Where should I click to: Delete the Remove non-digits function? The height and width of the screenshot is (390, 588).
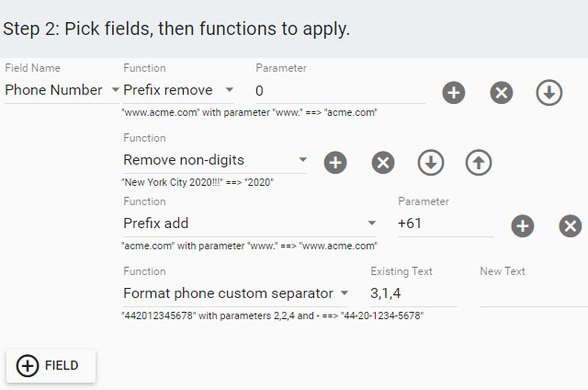[x=383, y=163]
